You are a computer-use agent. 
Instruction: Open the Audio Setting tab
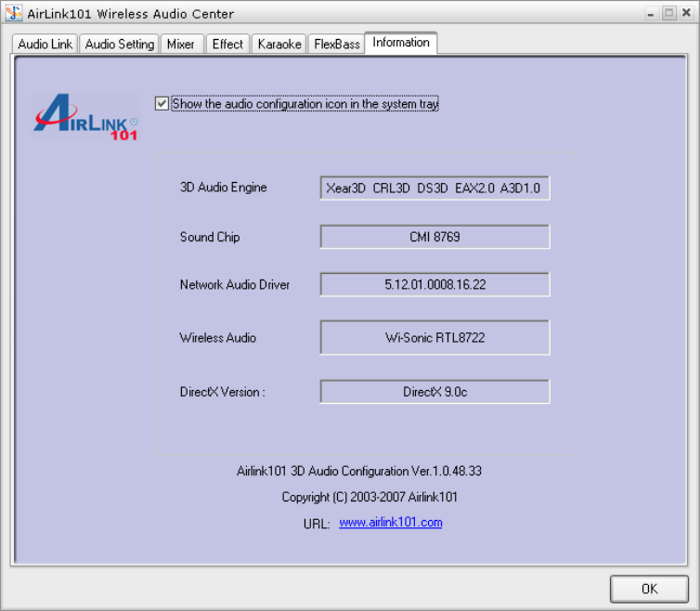tap(119, 44)
